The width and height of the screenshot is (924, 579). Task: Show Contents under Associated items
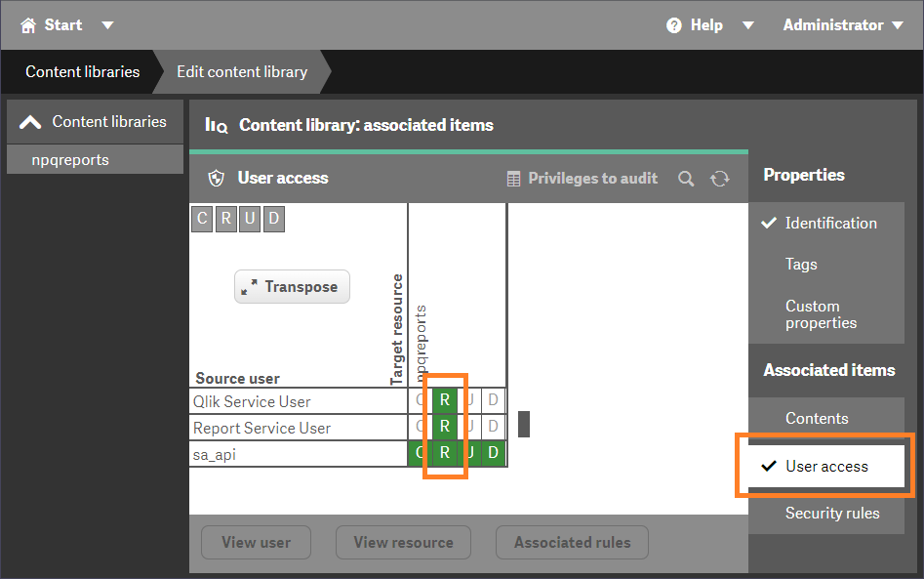826,418
